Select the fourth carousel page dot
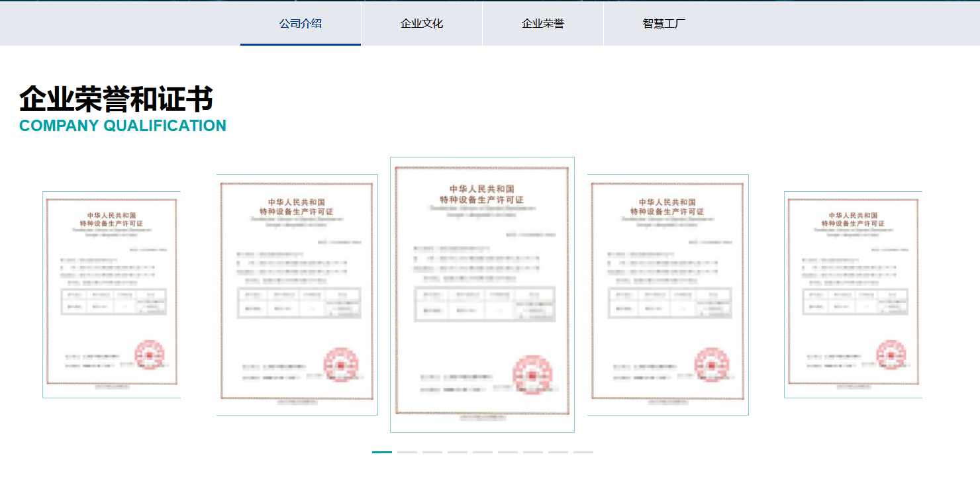980x485 pixels. click(x=458, y=452)
